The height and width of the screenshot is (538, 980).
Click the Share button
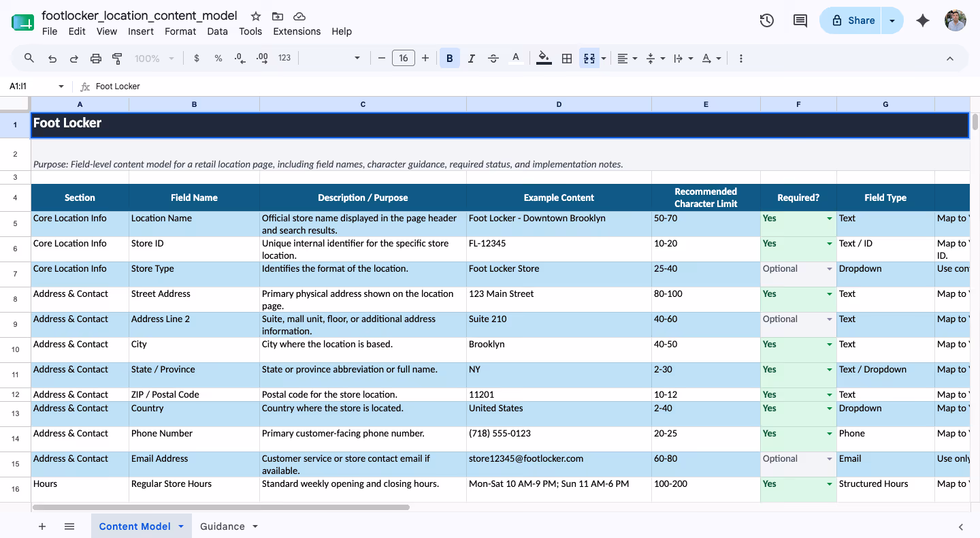(x=851, y=20)
